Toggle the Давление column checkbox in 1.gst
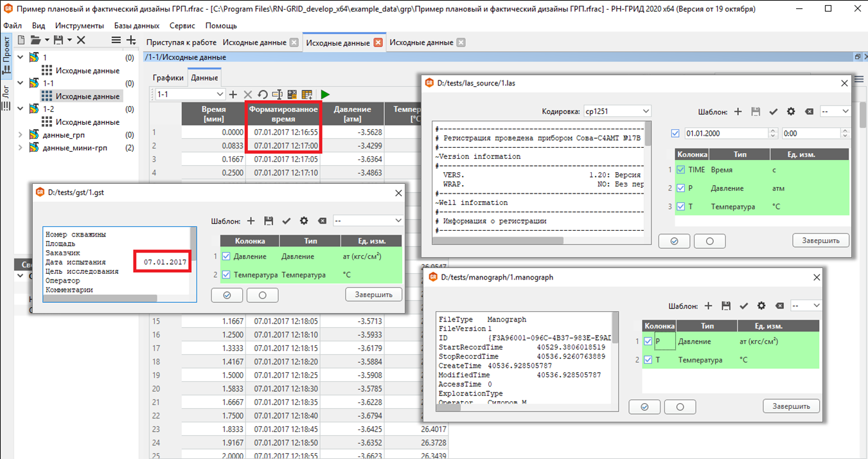868x459 pixels. (226, 256)
